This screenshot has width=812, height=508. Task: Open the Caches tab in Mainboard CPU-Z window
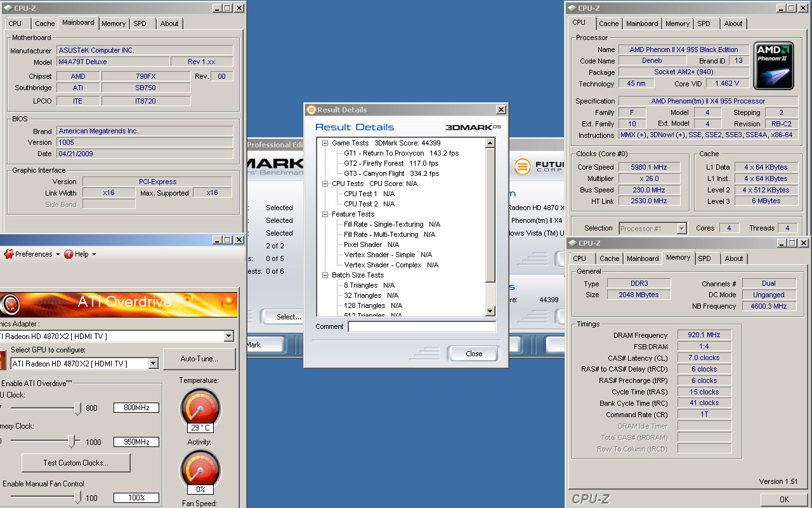(x=44, y=23)
